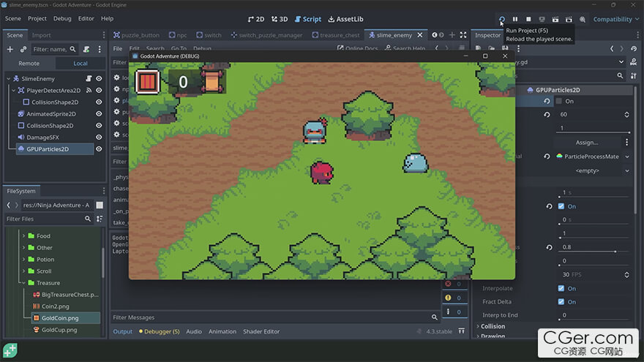Image resolution: width=644 pixels, height=362 pixels.
Task: Select the Remote scene tree button
Action: coord(29,63)
